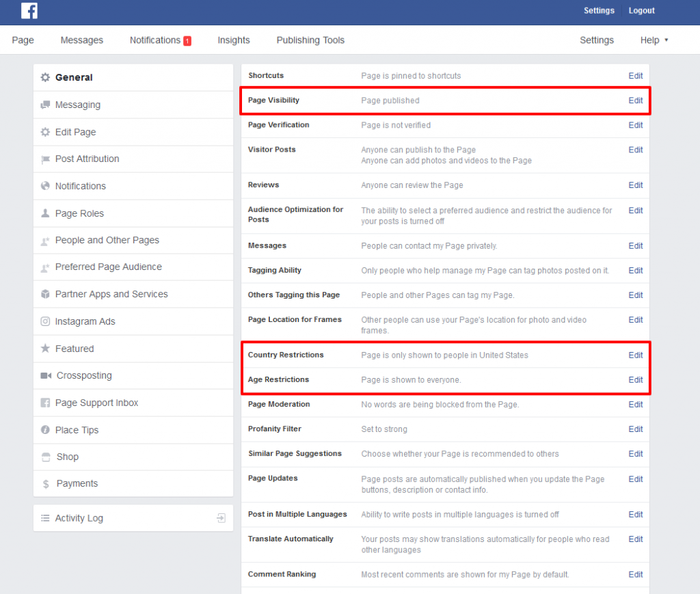This screenshot has width=700, height=594.
Task: Edit the Profanity Filter setting
Action: [635, 429]
